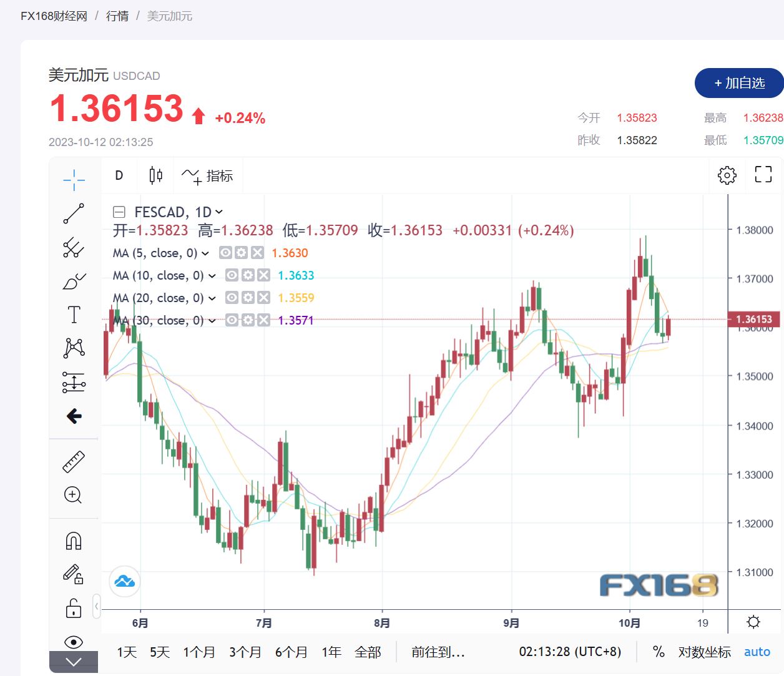The image size is (784, 676).
Task: Toggle 对数坐标 logarithmic scale
Action: point(705,652)
